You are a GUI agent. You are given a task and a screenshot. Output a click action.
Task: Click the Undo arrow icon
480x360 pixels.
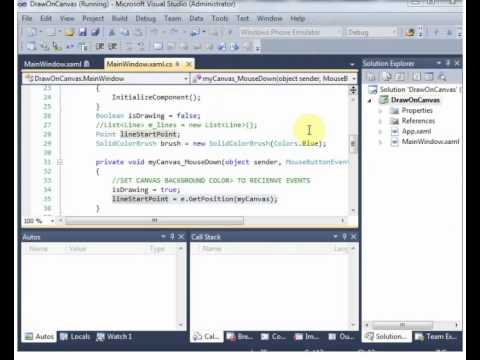coord(154,32)
